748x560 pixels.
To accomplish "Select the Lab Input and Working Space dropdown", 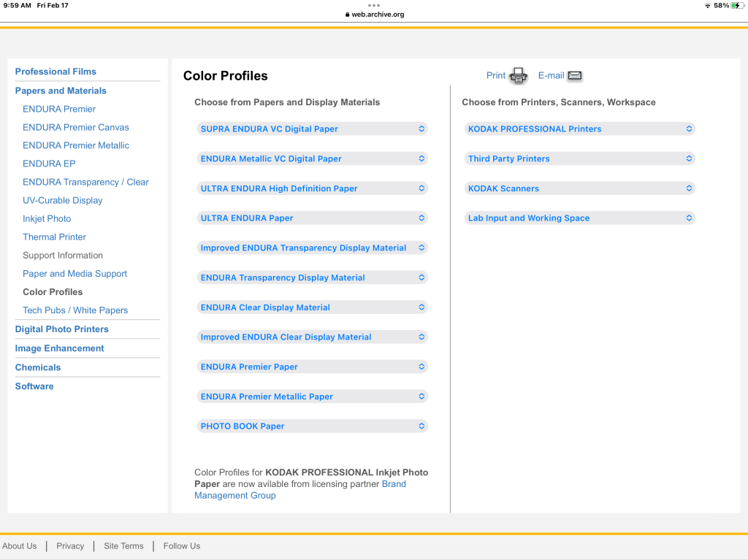I will (x=579, y=218).
